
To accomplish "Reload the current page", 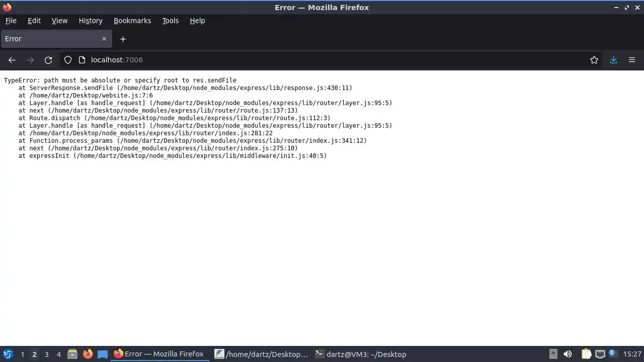I will (48, 60).
